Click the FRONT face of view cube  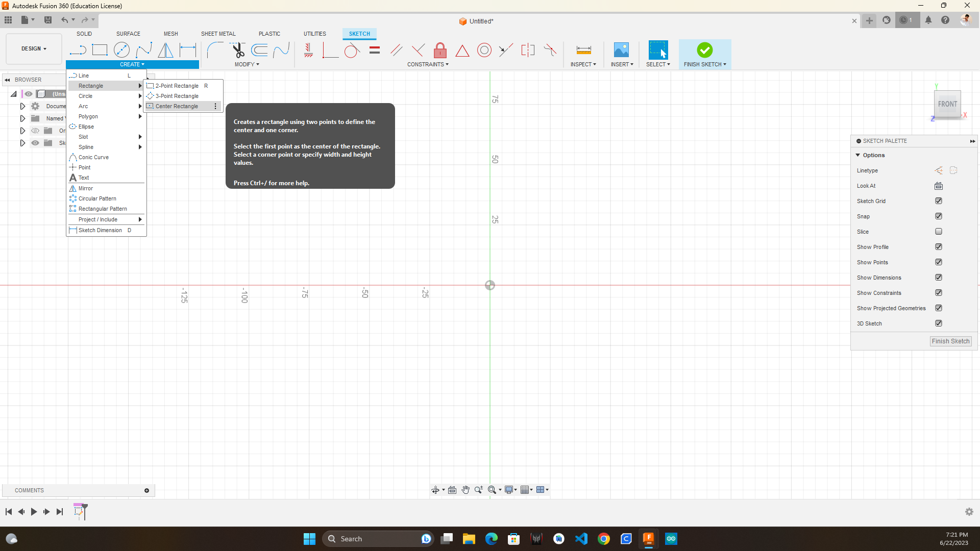click(x=947, y=104)
